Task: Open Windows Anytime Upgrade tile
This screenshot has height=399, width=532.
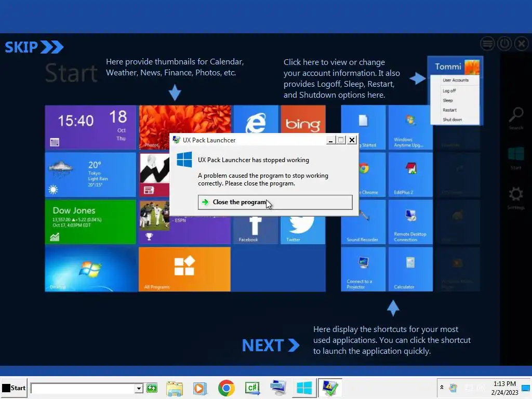Action: [410, 127]
